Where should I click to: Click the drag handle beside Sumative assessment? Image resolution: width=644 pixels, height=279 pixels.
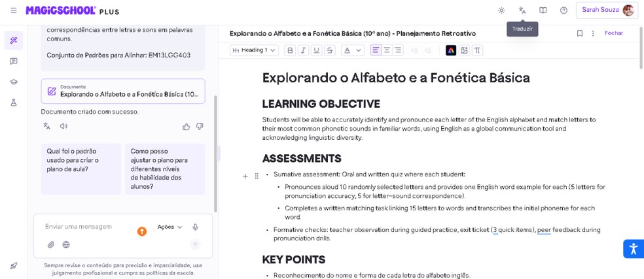pos(257,176)
